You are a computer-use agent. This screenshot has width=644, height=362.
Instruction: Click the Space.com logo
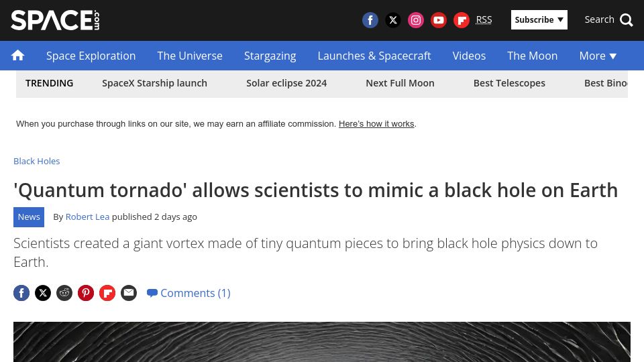point(55,20)
